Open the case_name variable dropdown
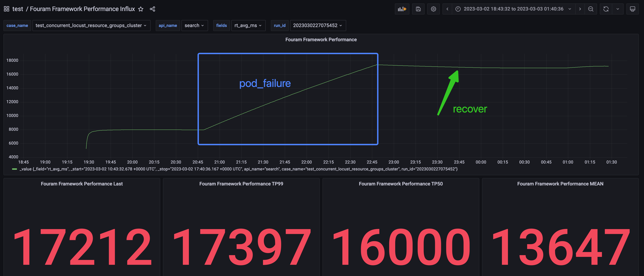This screenshot has width=644, height=276. tap(92, 25)
